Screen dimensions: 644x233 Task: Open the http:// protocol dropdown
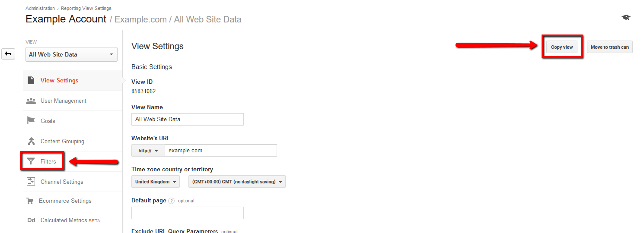(148, 151)
